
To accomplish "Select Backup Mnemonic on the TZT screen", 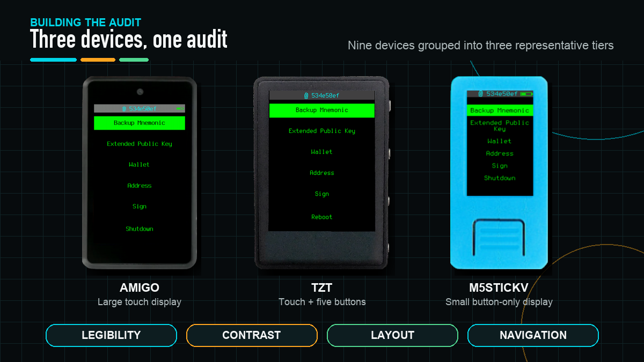I will coord(322,110).
